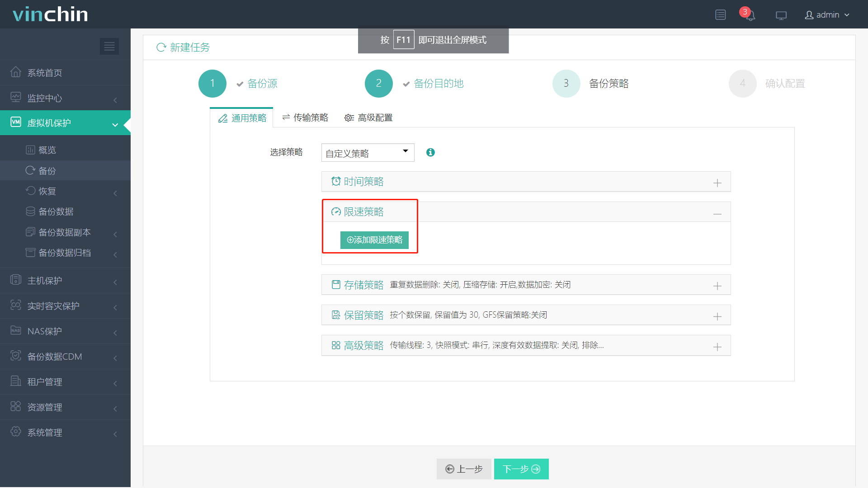Click the home icon beside 系统首页
Screen dimensions: 868x488
point(16,72)
